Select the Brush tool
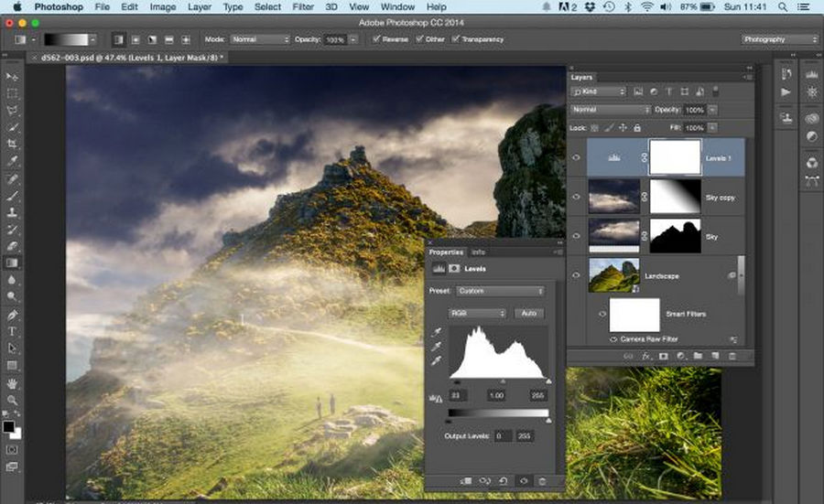Image resolution: width=824 pixels, height=504 pixels. [x=12, y=196]
